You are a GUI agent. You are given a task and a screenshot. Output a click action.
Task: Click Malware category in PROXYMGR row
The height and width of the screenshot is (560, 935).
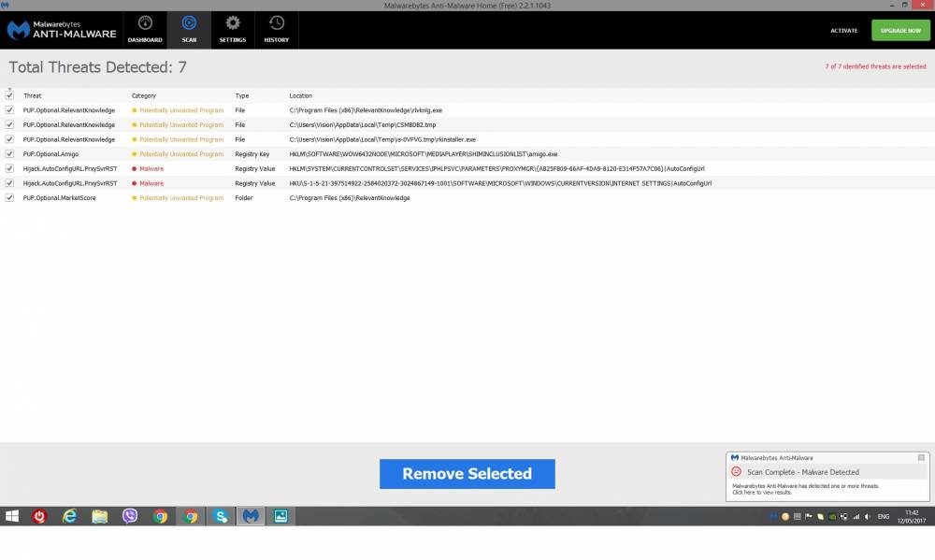(151, 169)
